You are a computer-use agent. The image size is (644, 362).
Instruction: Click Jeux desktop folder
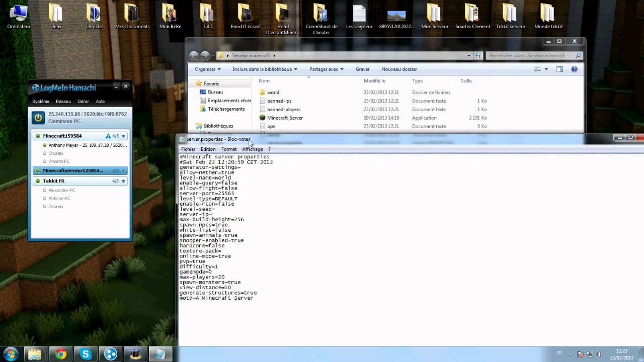tap(56, 17)
